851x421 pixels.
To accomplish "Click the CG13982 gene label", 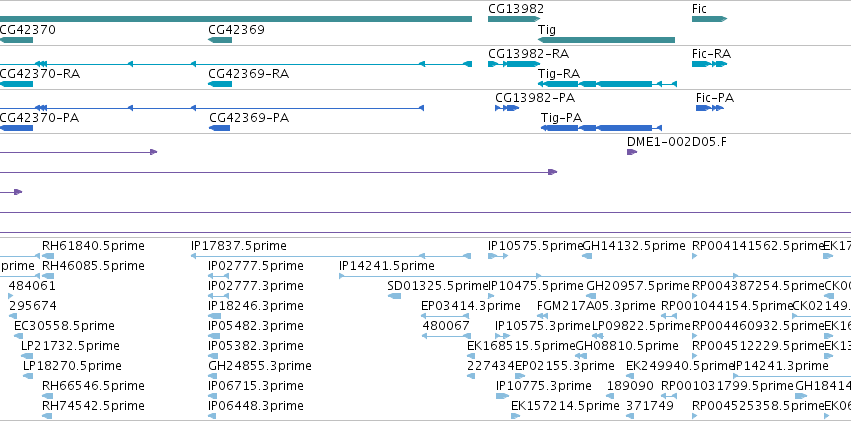I will [516, 9].
